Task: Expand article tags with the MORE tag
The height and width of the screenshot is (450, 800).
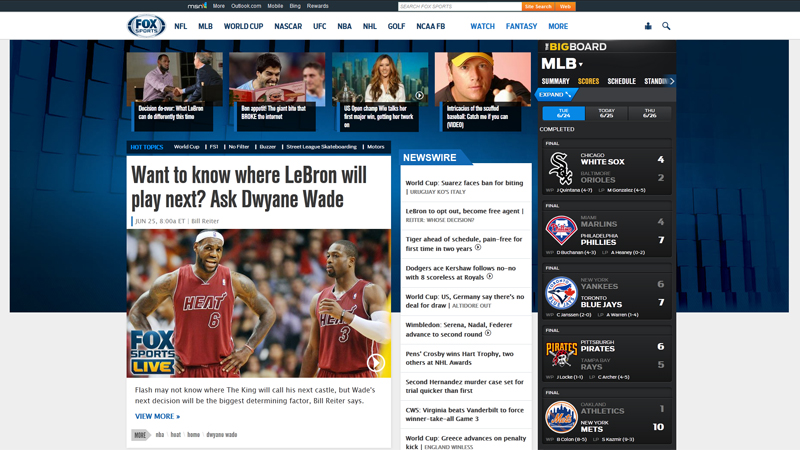Action: (141, 435)
